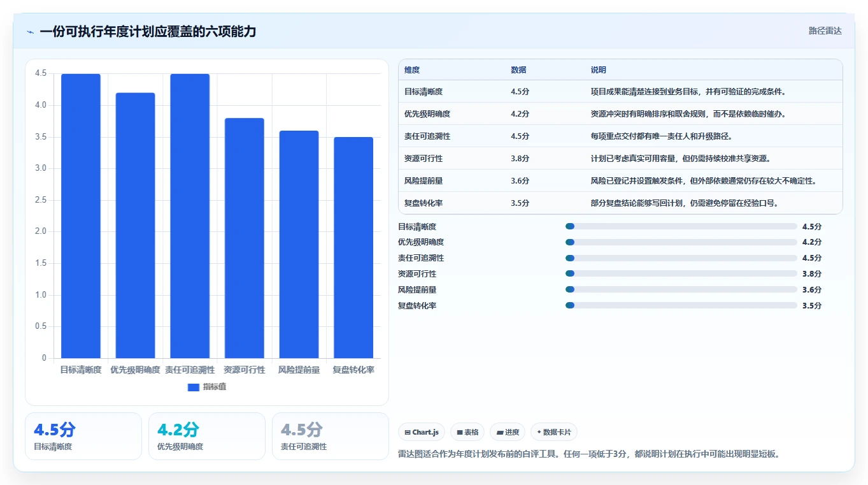Click the description starting with 项目成果能清楚连接
Screen dimensions: 868x485
(x=688, y=92)
